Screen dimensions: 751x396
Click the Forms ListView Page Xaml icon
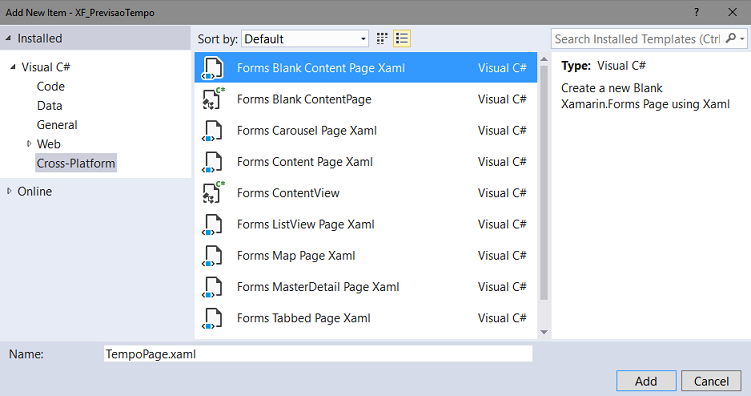click(x=213, y=224)
